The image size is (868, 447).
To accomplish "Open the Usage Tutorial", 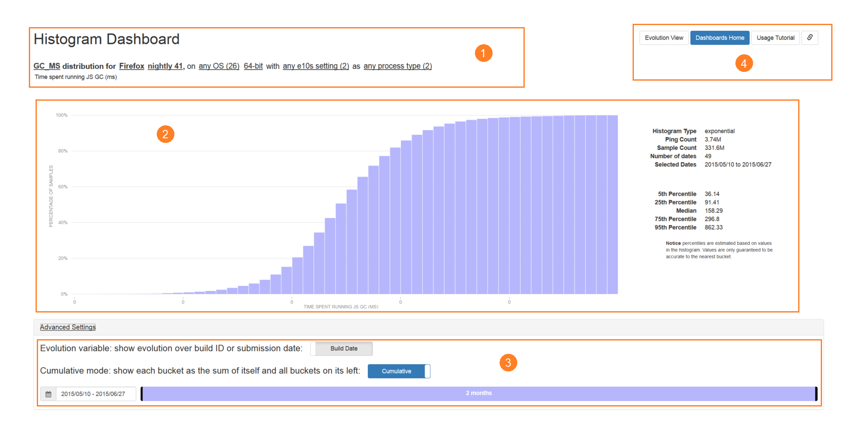I will [775, 38].
